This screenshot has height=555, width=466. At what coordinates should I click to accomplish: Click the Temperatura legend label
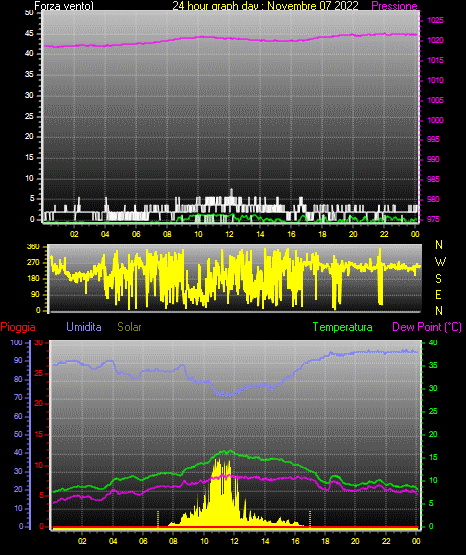pyautogui.click(x=342, y=327)
